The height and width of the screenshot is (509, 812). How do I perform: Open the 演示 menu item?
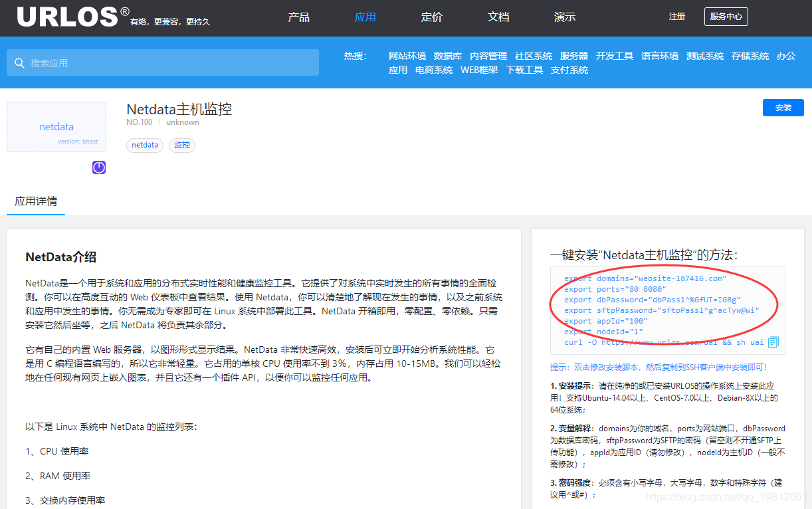[565, 17]
